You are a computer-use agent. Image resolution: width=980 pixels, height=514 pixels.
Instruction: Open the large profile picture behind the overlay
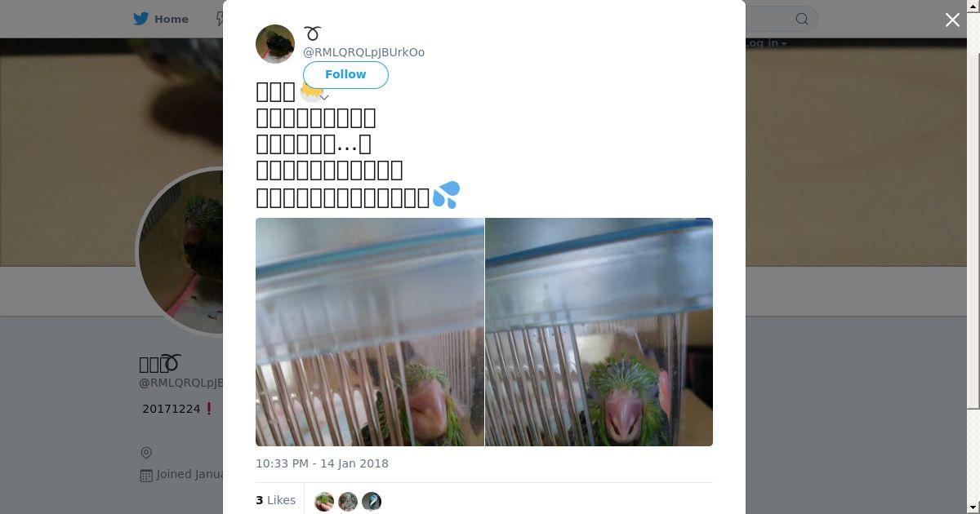point(180,250)
